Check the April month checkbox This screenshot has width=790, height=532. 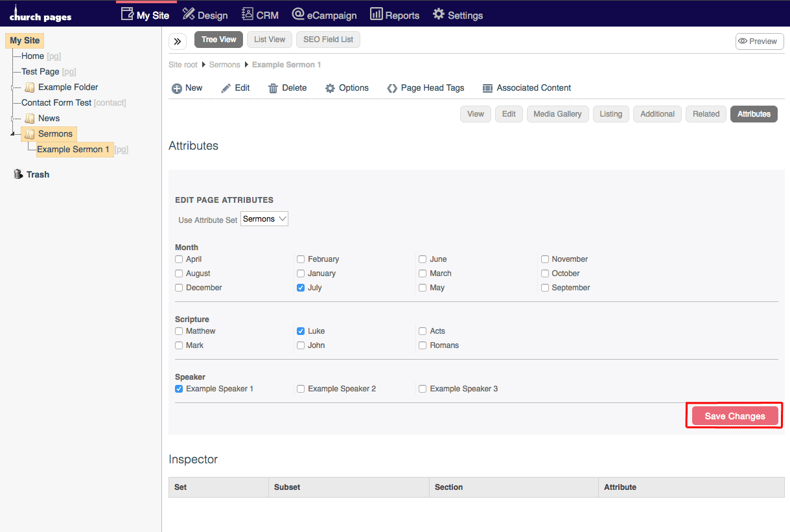pyautogui.click(x=179, y=259)
